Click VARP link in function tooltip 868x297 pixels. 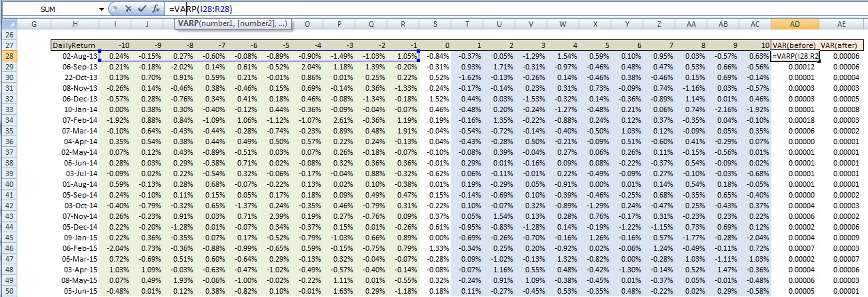click(188, 24)
